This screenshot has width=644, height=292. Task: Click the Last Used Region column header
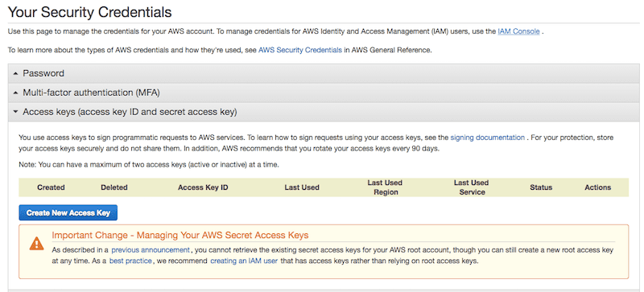[385, 187]
